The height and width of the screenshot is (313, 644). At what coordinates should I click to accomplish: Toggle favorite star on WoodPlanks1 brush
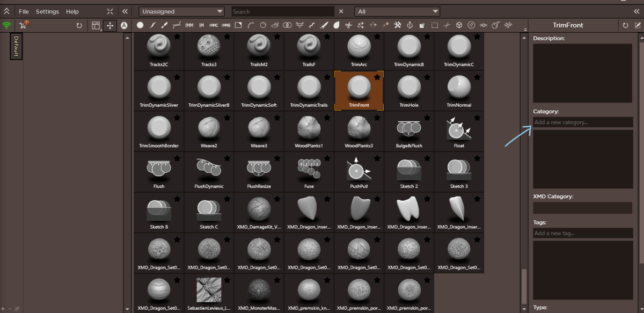pos(327,118)
